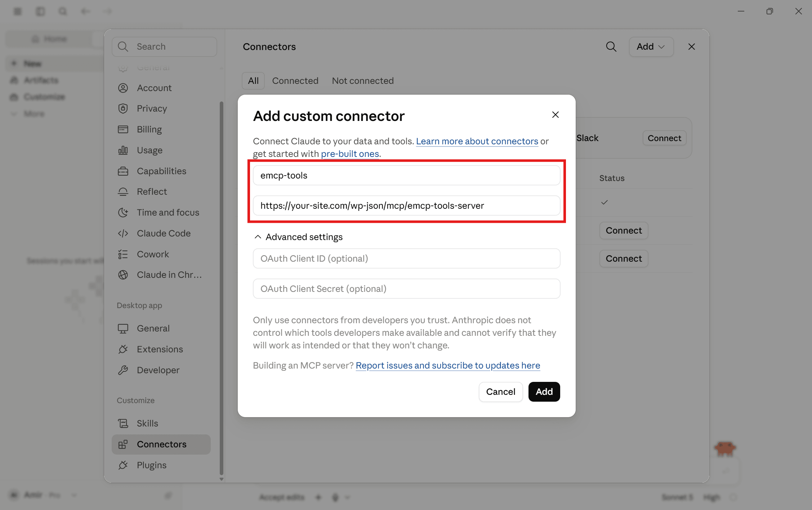Focus the OAuth Client Secret field
812x510 pixels.
coord(406,289)
